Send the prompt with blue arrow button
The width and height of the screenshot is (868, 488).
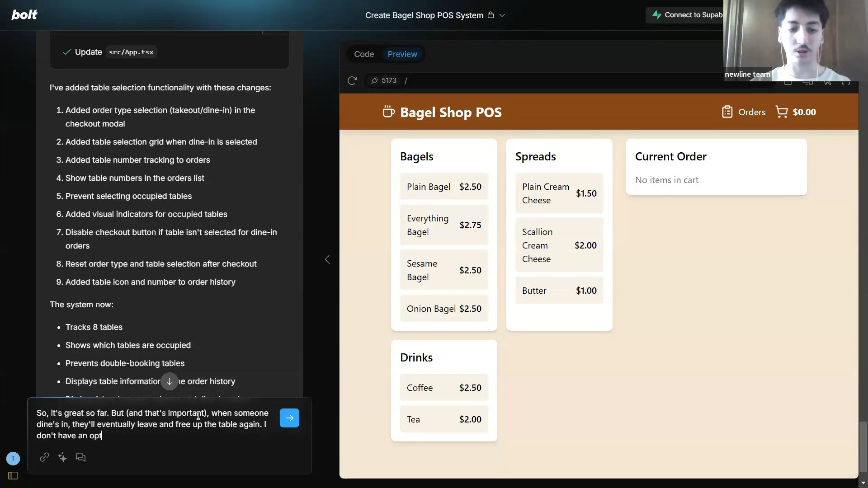[289, 418]
